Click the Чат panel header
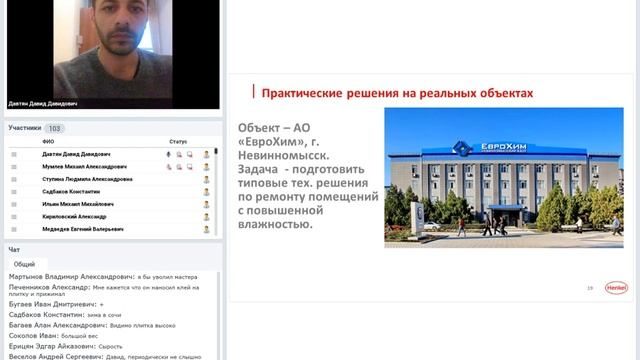Viewport: 640px width, 360px height. [x=14, y=249]
